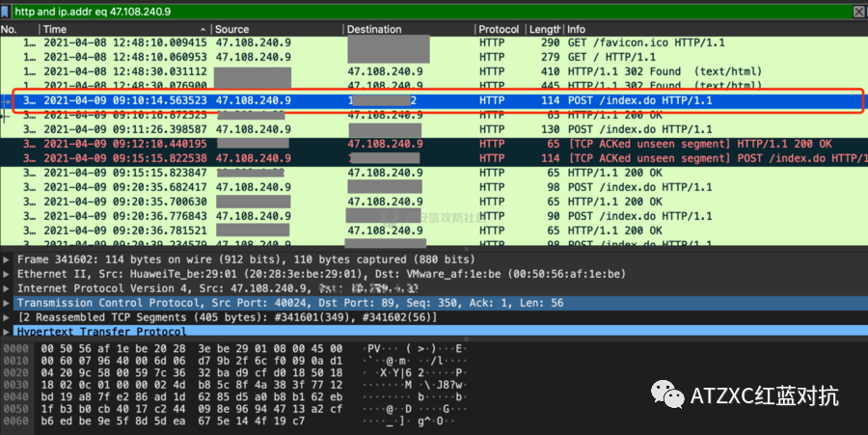Screen dimensions: 868x435
Task: Sort packets by the No. column
Action: point(19,29)
